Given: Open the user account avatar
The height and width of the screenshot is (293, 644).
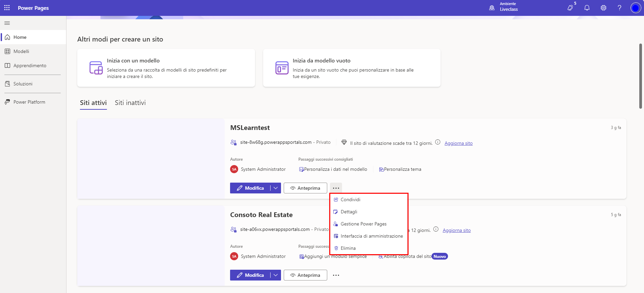Looking at the screenshot, I should 636,8.
